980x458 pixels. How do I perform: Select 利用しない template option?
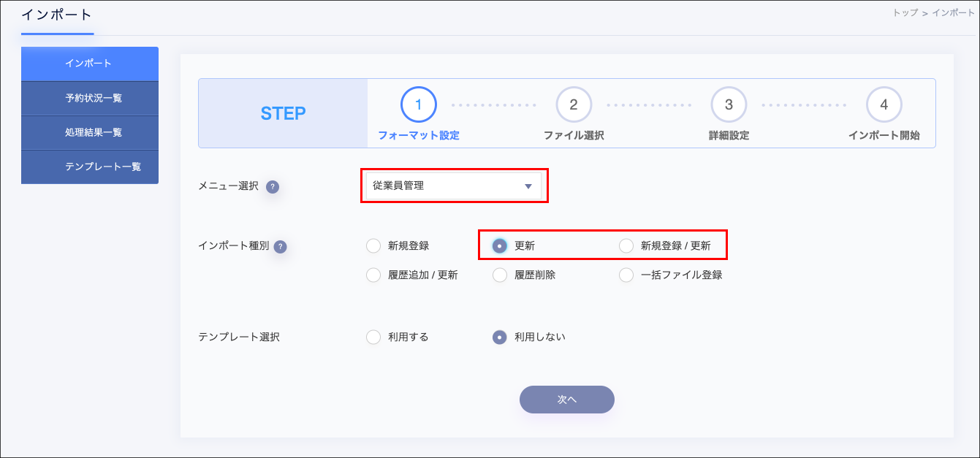500,337
